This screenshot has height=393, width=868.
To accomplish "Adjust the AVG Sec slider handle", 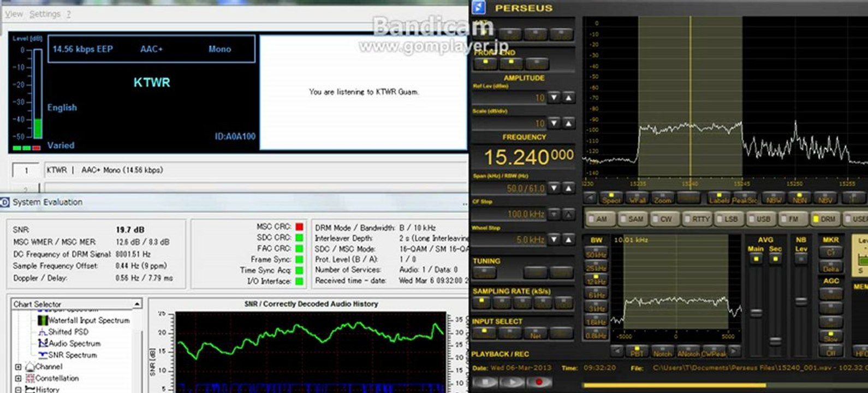I will pyautogui.click(x=776, y=341).
